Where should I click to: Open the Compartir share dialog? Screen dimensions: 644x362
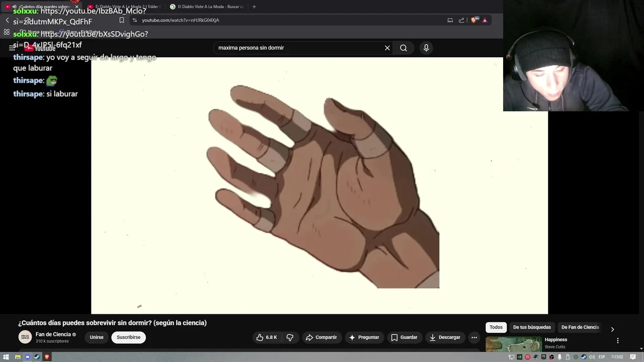321,337
